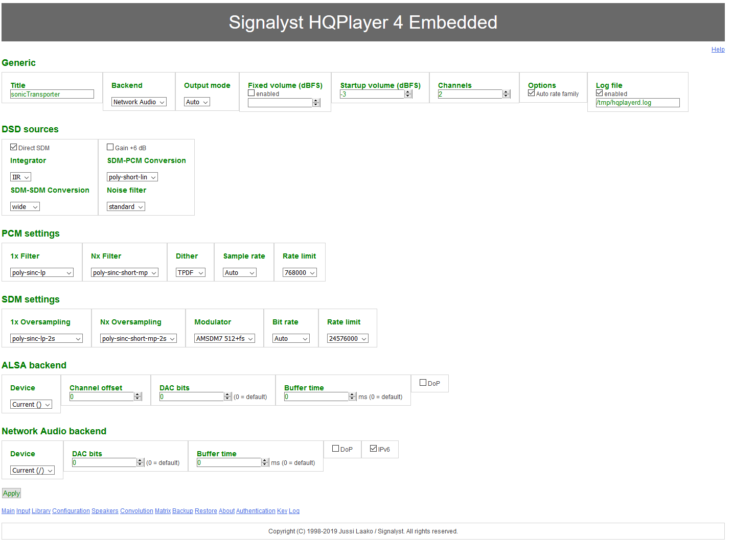Image resolution: width=733 pixels, height=560 pixels.
Task: Toggle Log file enabled checkbox
Action: (x=599, y=93)
